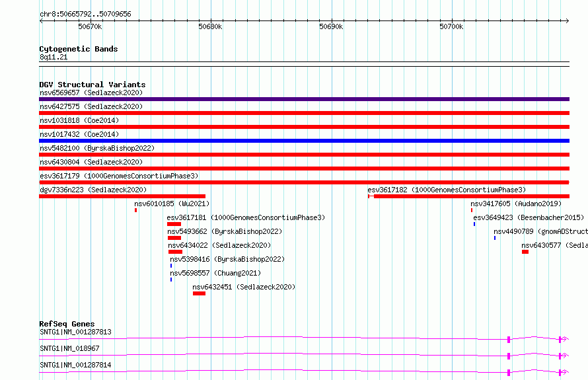Click the red esv3617181 variant bar
The height and width of the screenshot is (380, 588).
pyautogui.click(x=174, y=224)
